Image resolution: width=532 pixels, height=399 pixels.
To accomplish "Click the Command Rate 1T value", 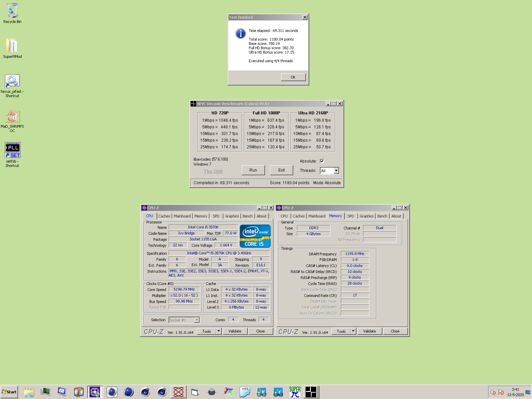I will 355,295.
